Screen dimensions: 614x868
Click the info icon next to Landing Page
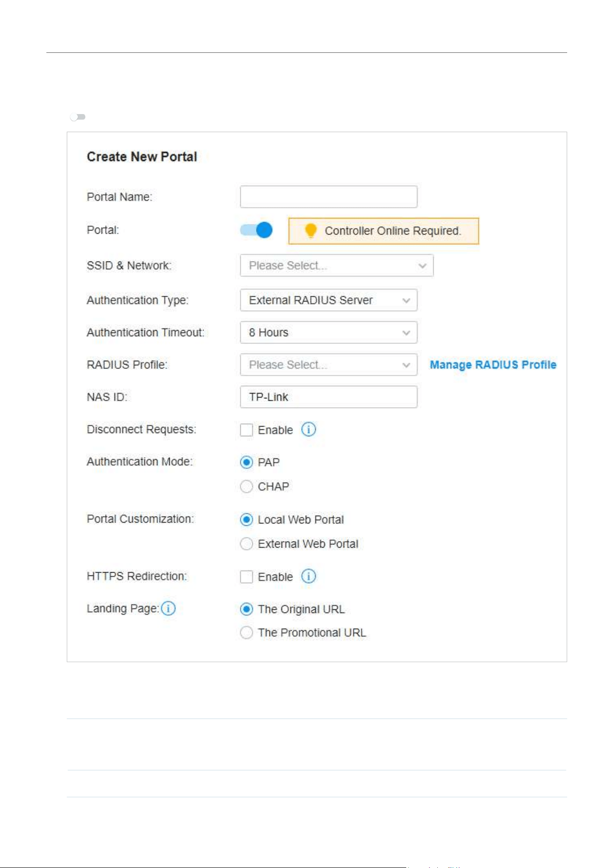pos(168,608)
